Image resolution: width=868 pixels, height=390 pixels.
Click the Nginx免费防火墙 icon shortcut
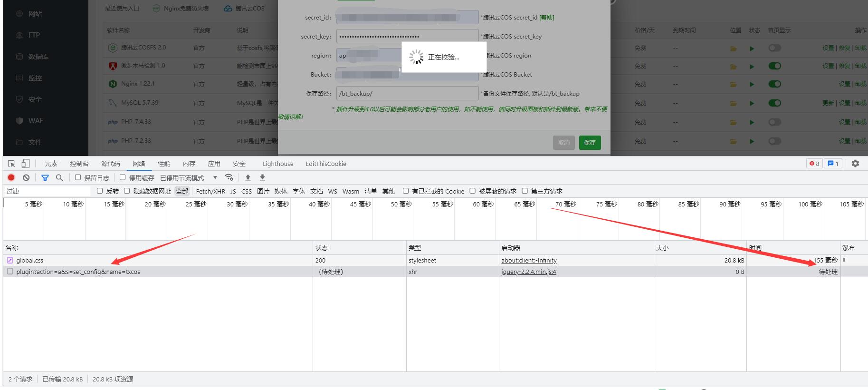(156, 9)
